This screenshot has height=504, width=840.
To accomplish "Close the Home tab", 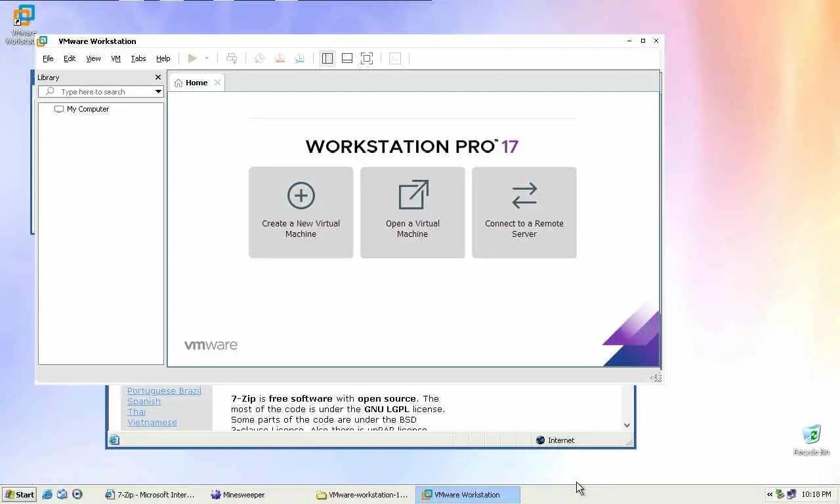I will tap(217, 83).
